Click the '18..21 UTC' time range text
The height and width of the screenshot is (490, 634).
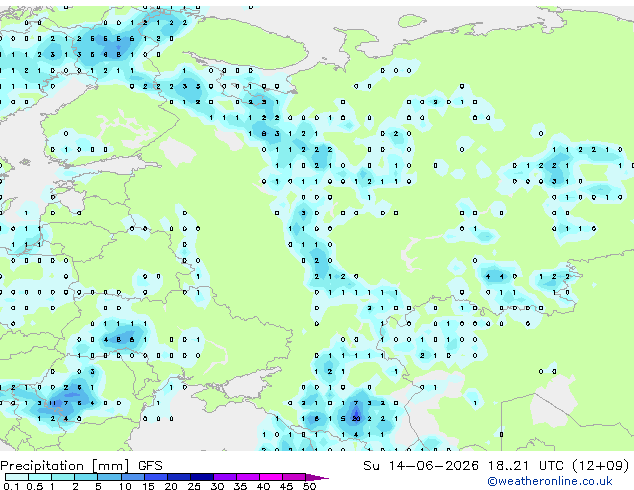526,466
